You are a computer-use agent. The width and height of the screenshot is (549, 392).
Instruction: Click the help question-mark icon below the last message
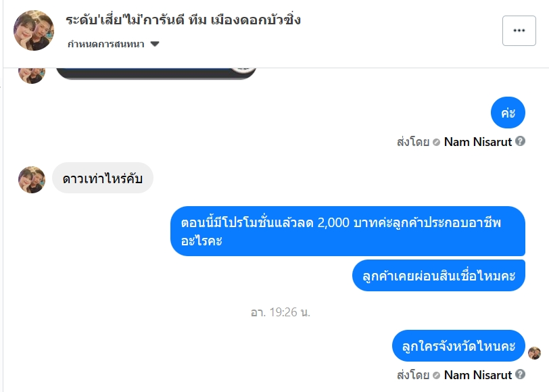tap(520, 374)
